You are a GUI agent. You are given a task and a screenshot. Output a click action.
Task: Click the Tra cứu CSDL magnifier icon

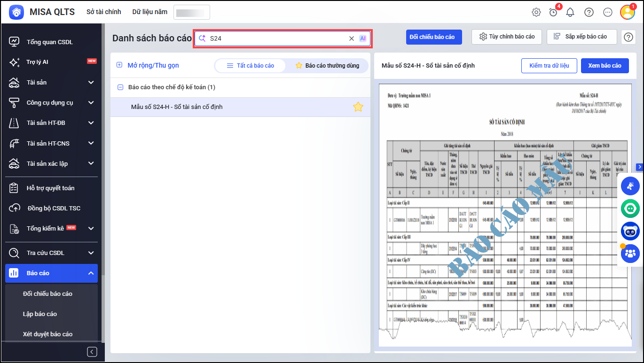[14, 253]
